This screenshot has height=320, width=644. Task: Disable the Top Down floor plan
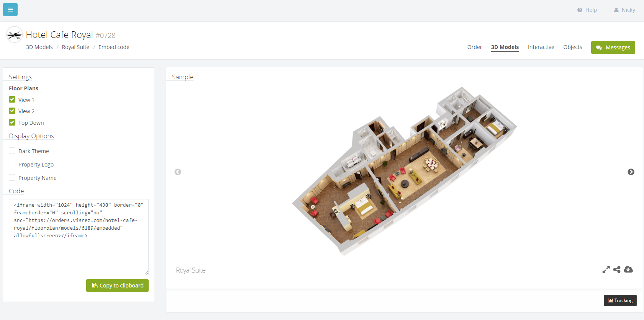tap(12, 122)
